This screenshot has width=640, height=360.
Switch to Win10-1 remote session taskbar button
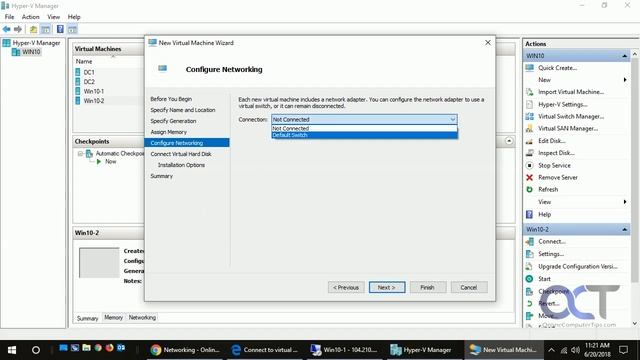pos(345,350)
